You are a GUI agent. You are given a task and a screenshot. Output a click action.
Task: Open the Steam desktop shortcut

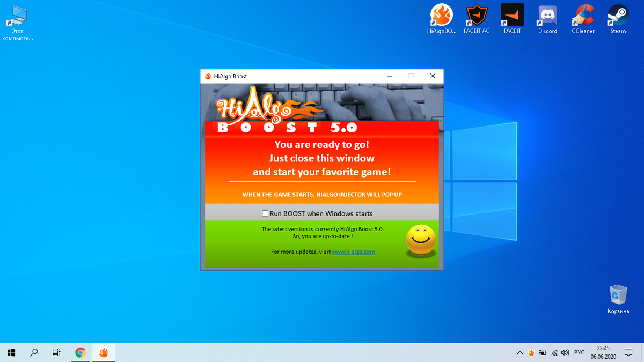[x=618, y=19]
